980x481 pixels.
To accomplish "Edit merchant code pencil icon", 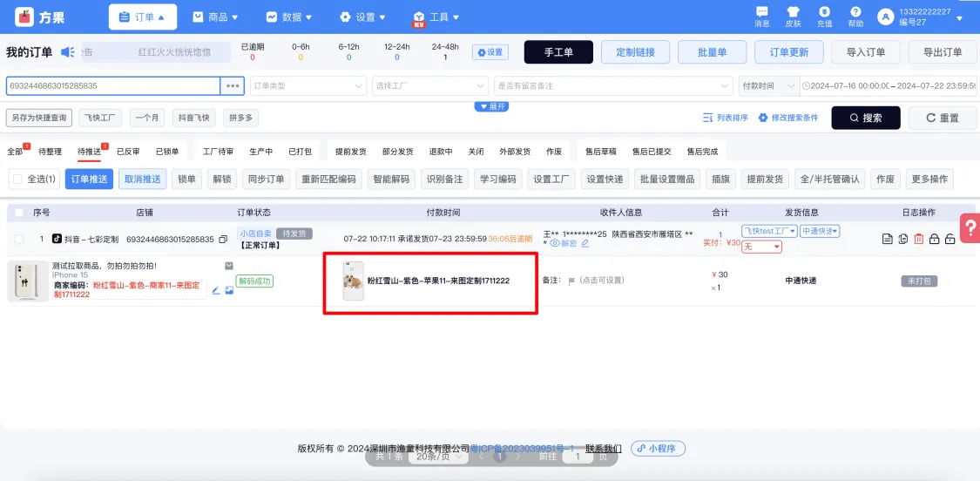I will tap(216, 290).
